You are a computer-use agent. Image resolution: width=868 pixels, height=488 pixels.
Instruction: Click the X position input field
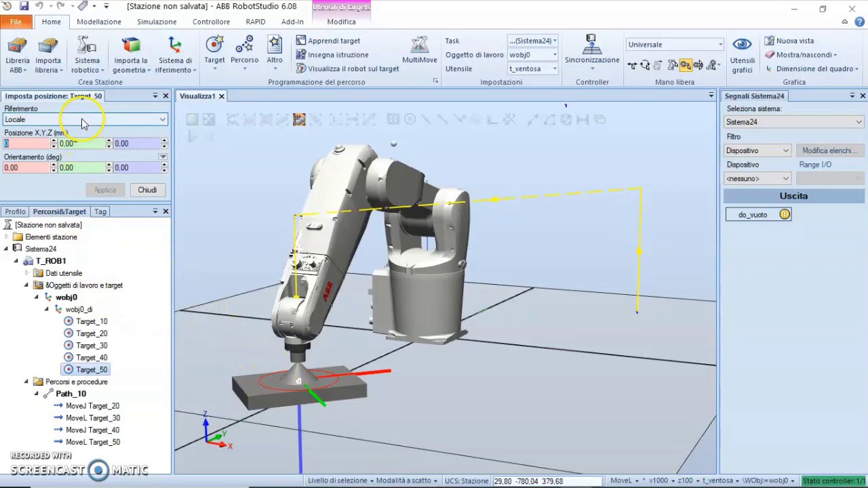(x=26, y=144)
